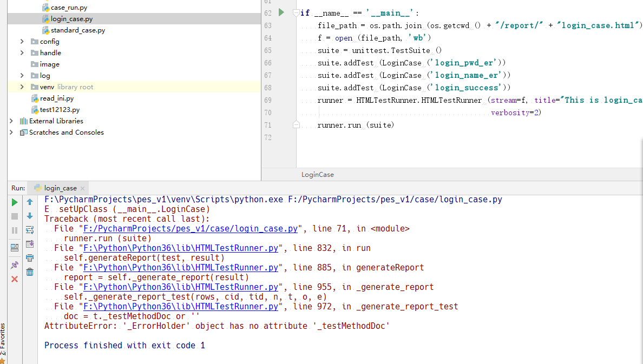The image size is (643, 364).
Task: Jump up the stack trace with the up arrow
Action: point(30,202)
